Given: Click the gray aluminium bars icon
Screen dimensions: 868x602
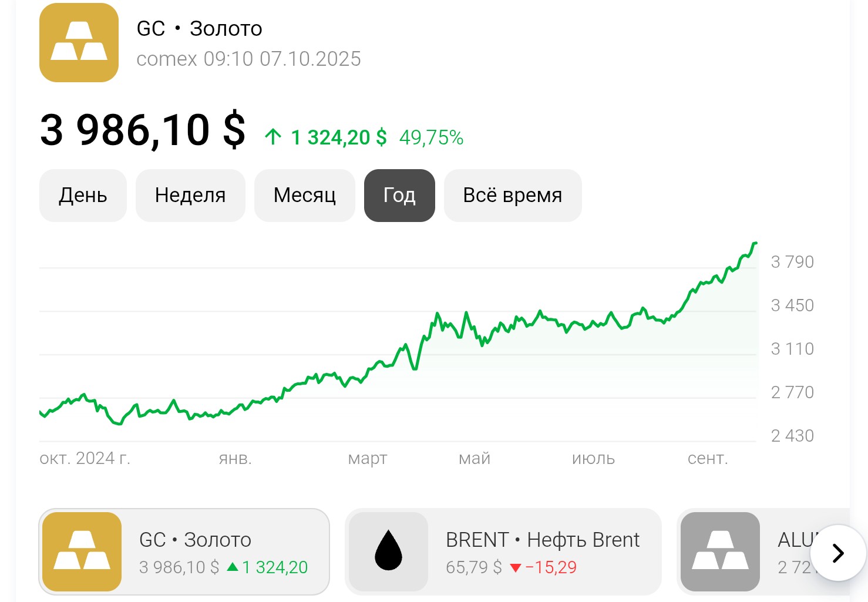Looking at the screenshot, I should click(720, 551).
